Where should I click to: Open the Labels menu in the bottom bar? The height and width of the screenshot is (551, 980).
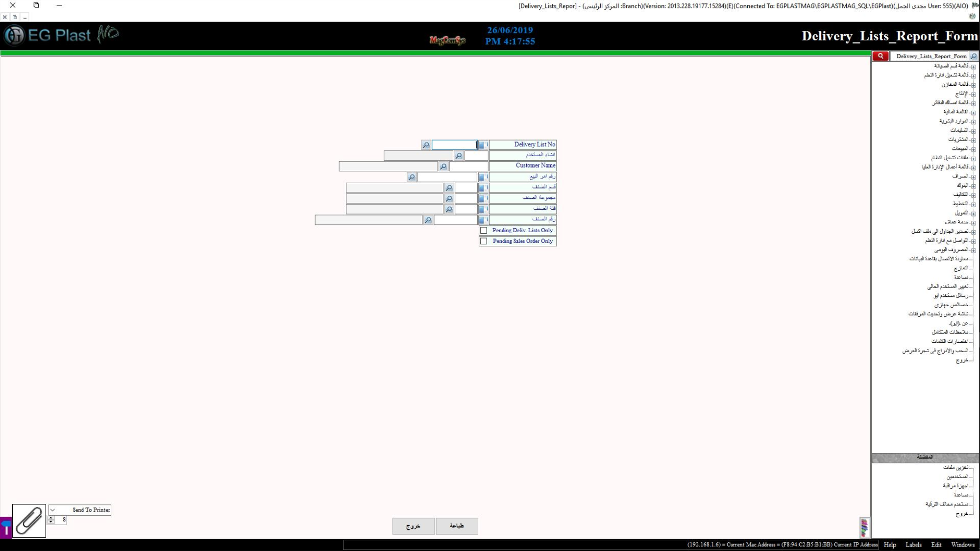[x=913, y=545]
